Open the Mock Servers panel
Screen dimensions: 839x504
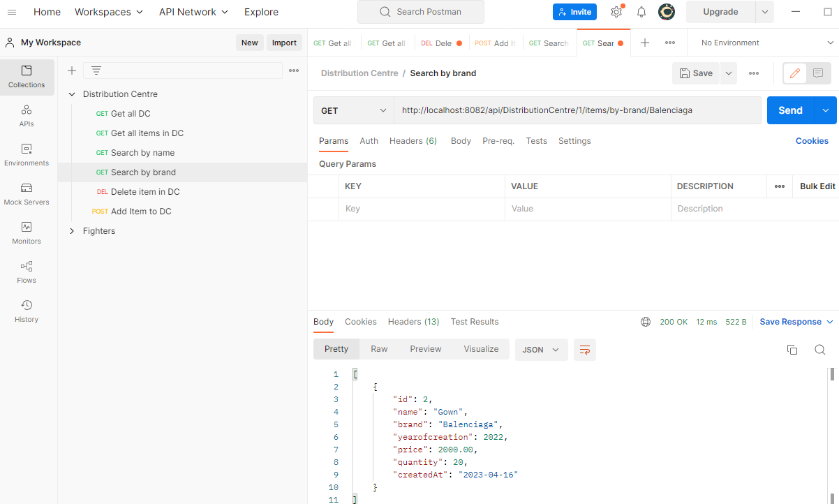point(26,192)
